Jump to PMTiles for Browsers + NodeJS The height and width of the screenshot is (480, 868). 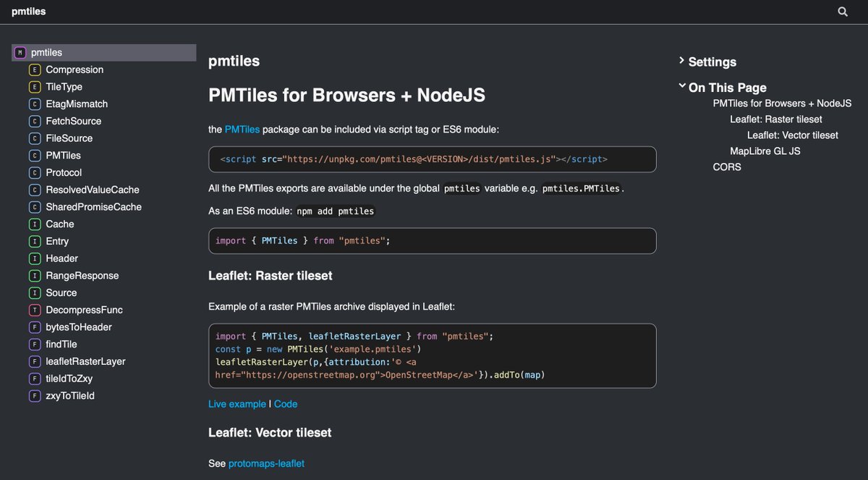coord(782,104)
